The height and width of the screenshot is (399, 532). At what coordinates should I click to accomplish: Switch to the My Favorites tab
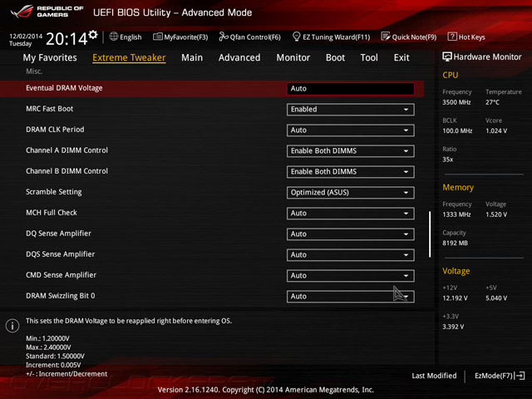50,57
